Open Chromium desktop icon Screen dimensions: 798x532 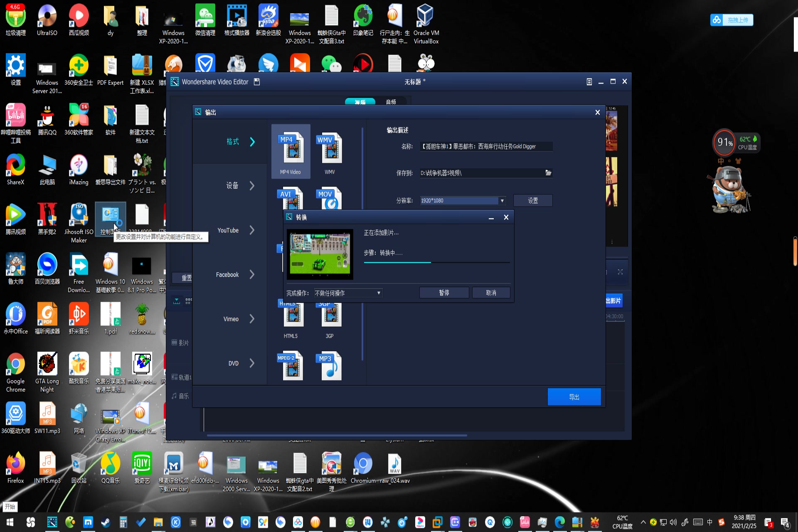(363, 468)
